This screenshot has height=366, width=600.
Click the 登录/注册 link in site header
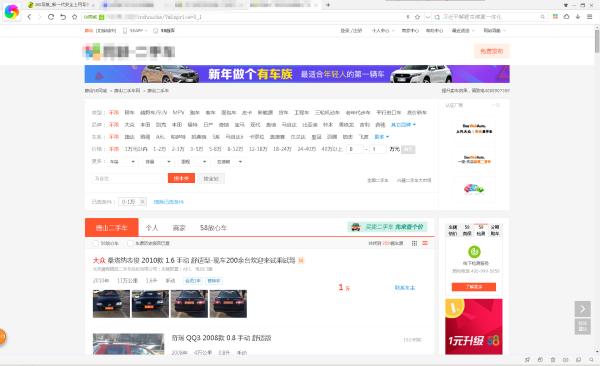tap(351, 31)
